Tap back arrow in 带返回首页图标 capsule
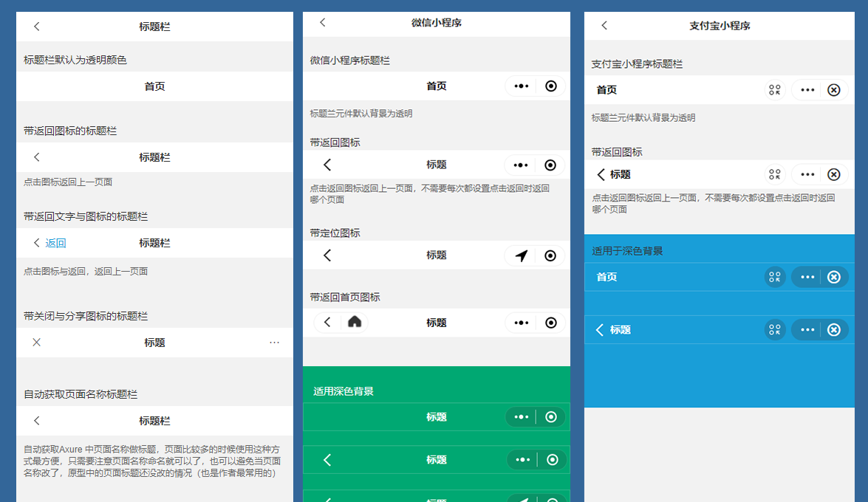The height and width of the screenshot is (502, 868). 327,322
